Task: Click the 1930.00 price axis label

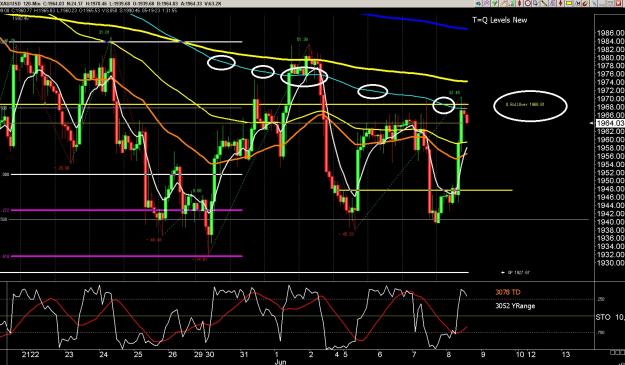Action: pyautogui.click(x=610, y=263)
